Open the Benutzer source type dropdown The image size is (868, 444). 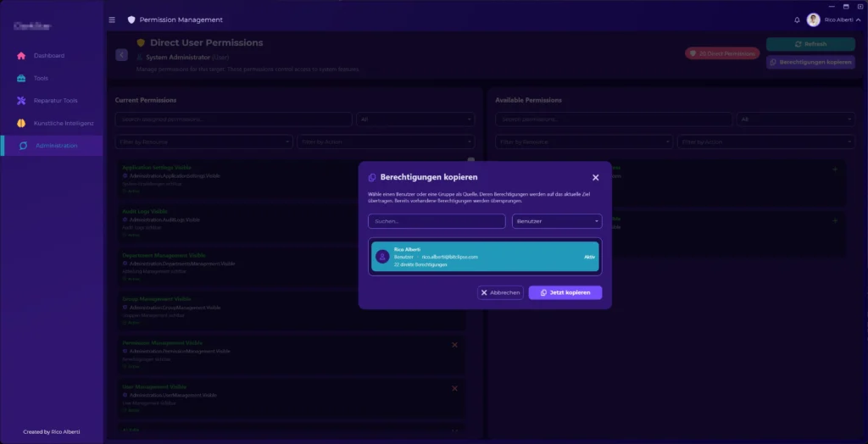click(556, 221)
